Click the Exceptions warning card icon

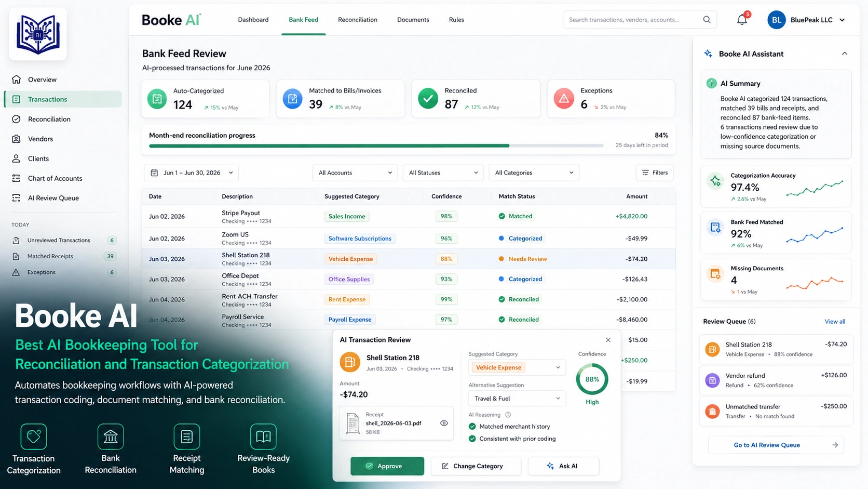pyautogui.click(x=564, y=99)
